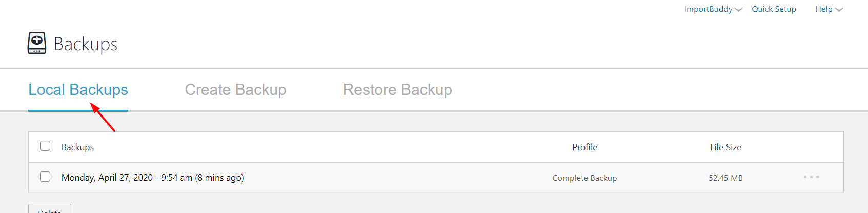Tick the select-all checkbox in the Backups header
The height and width of the screenshot is (213, 868).
45,146
